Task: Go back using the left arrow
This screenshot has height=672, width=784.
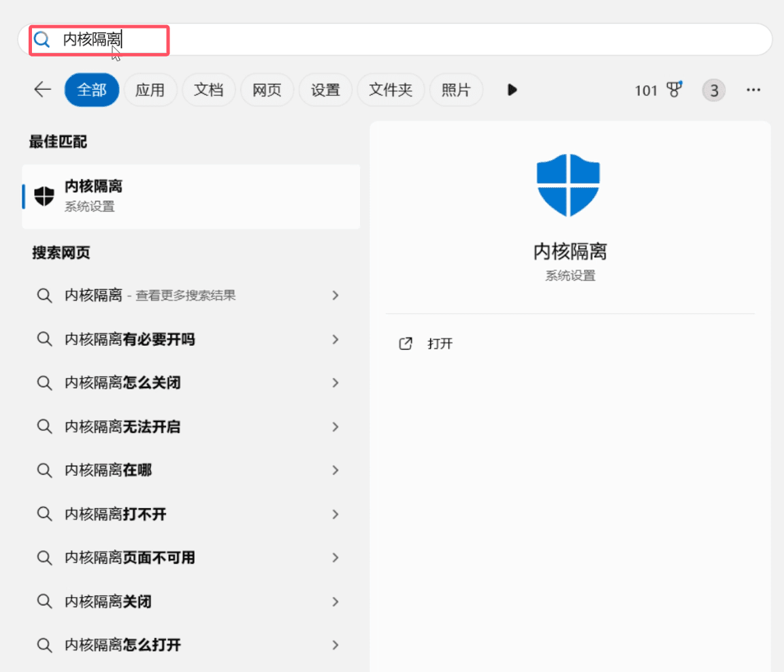Action: pos(42,90)
